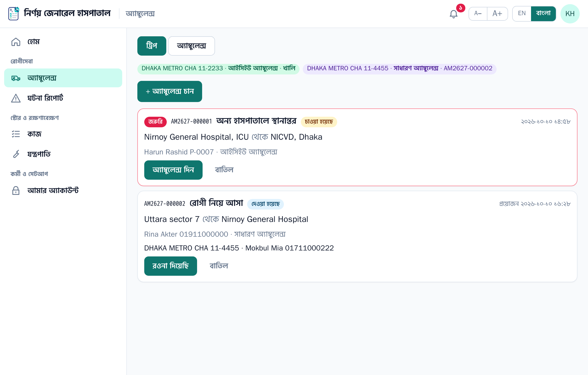
Task: Click the hospital logo icon
Action: coord(14,14)
